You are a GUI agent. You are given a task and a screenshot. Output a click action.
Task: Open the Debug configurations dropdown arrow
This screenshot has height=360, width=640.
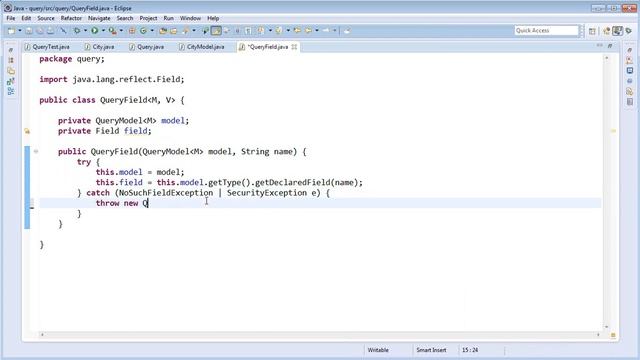point(85,31)
